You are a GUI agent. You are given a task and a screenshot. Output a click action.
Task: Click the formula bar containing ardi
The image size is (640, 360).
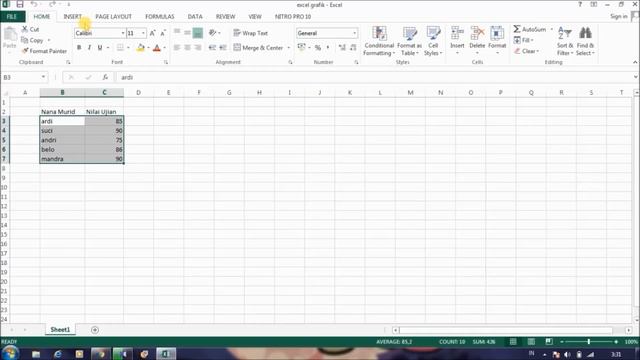click(376, 77)
